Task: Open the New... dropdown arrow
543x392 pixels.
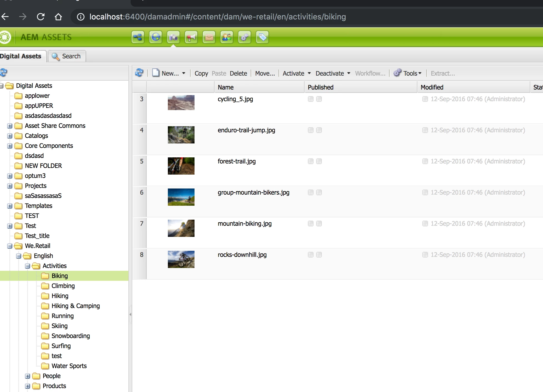Action: click(184, 73)
